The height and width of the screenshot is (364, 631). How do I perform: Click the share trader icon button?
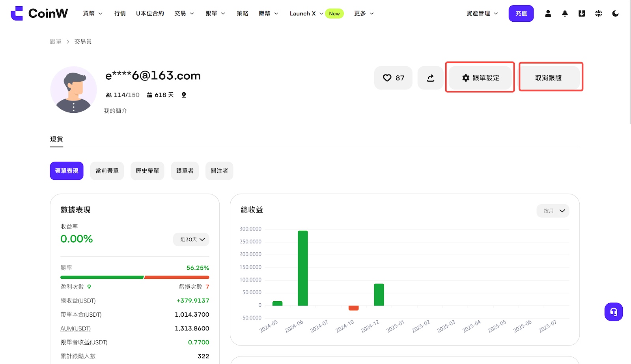pyautogui.click(x=430, y=78)
